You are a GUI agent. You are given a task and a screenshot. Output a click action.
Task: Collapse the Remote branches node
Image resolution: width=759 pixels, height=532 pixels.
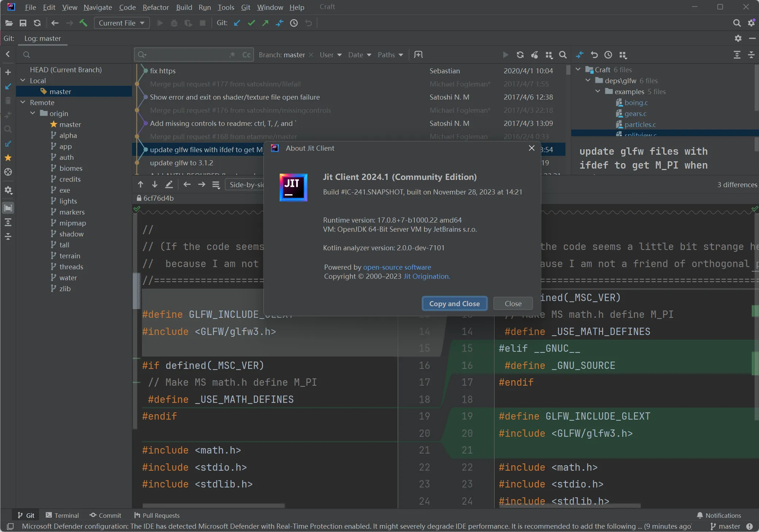point(23,102)
